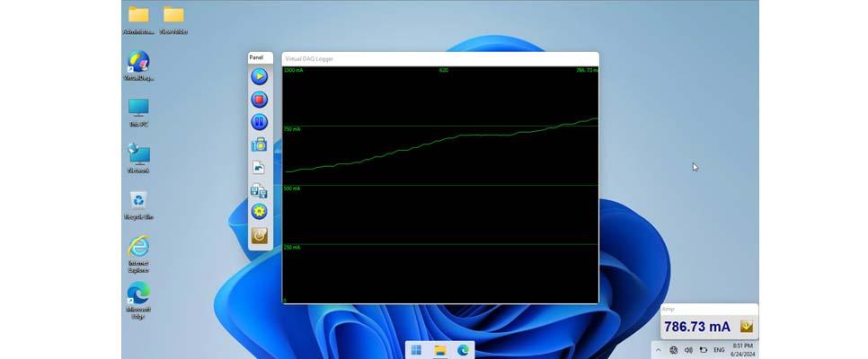Start logging with the play button

pyautogui.click(x=259, y=76)
